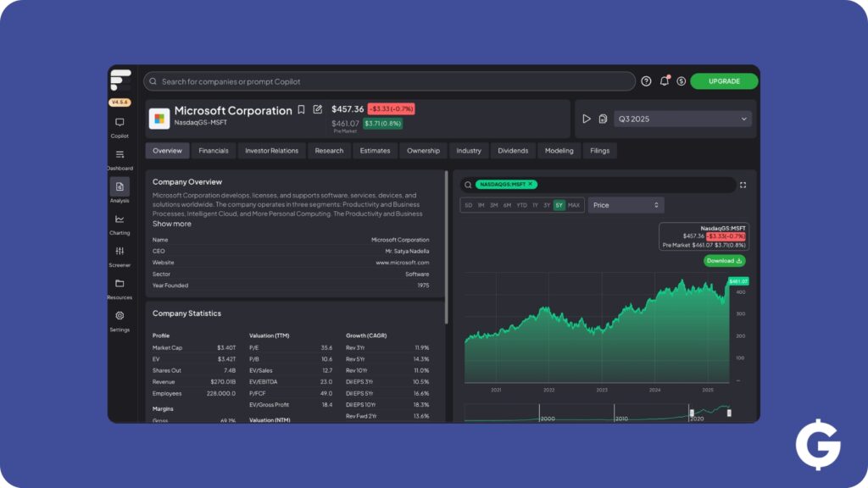Click the bookmark icon next to Microsoft Corporation
Viewport: 868px width, 488px height.
301,110
